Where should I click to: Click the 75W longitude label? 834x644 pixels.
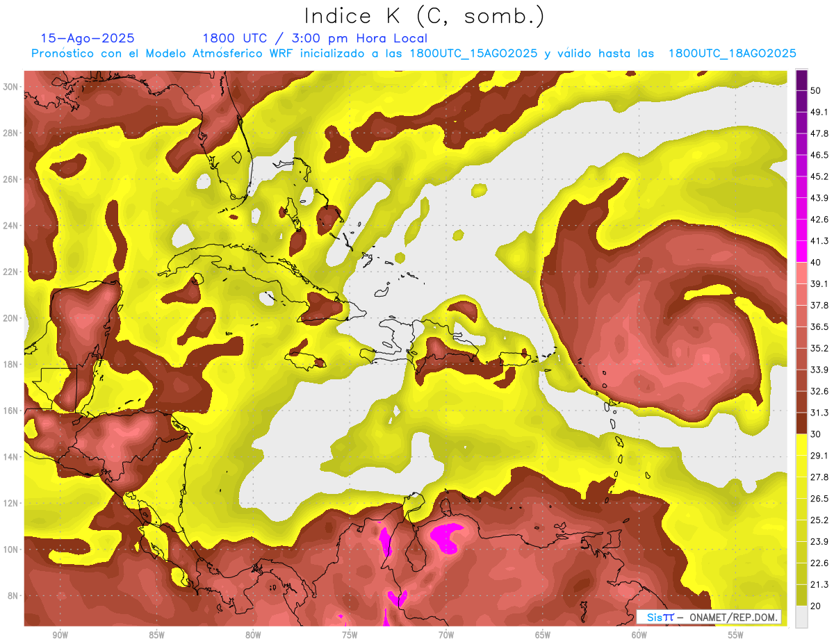point(350,636)
